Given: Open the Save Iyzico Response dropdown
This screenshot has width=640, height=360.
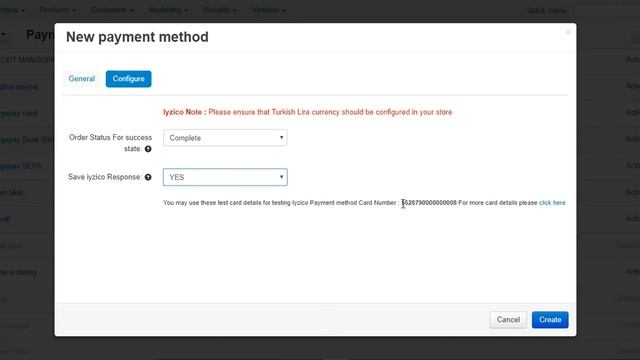Looking at the screenshot, I should tap(225, 177).
